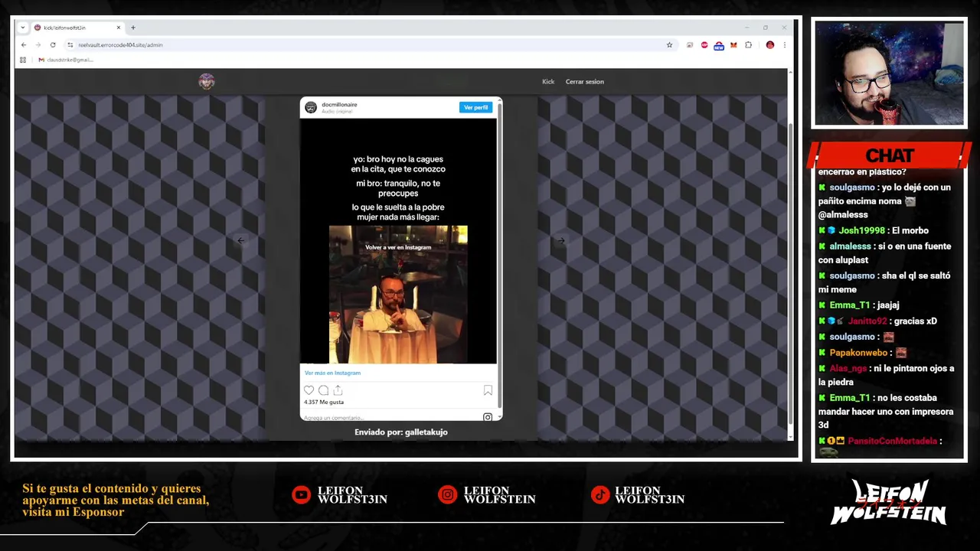Open apps grid in bookmarks bar
Screen dimensions: 980x551
coord(23,60)
